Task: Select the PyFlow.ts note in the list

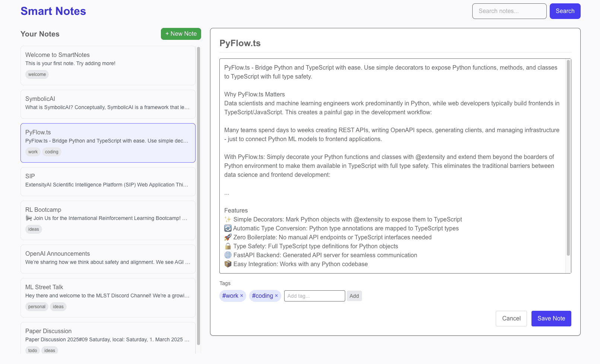Action: [108, 143]
